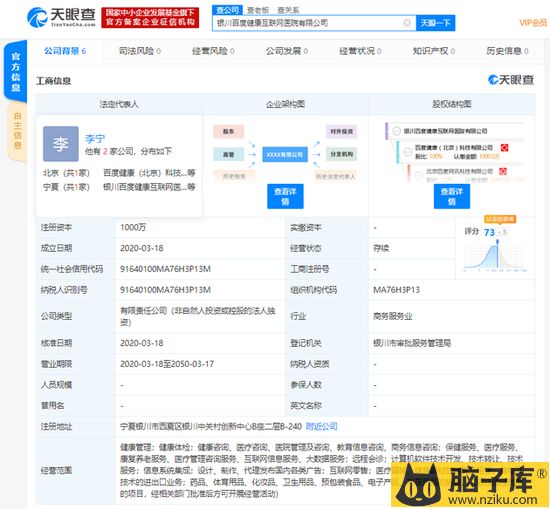This screenshot has width=550, height=509.
Task: Open the VIP会员 link
Action: [x=533, y=23]
